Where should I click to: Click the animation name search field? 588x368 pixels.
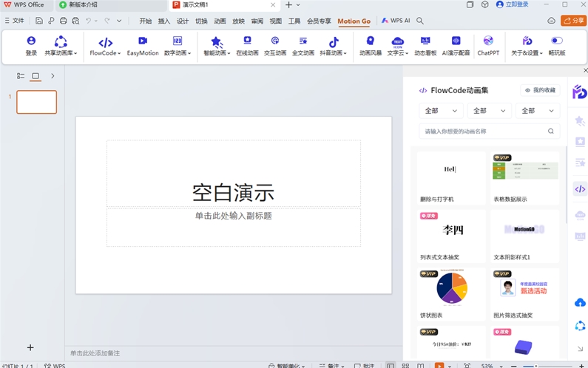pyautogui.click(x=482, y=131)
